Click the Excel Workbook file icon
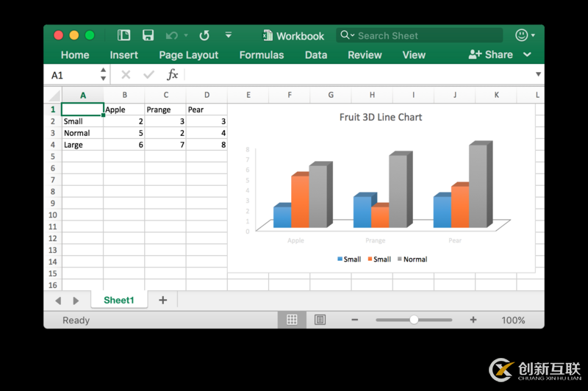This screenshot has width=588, height=391. click(x=268, y=35)
